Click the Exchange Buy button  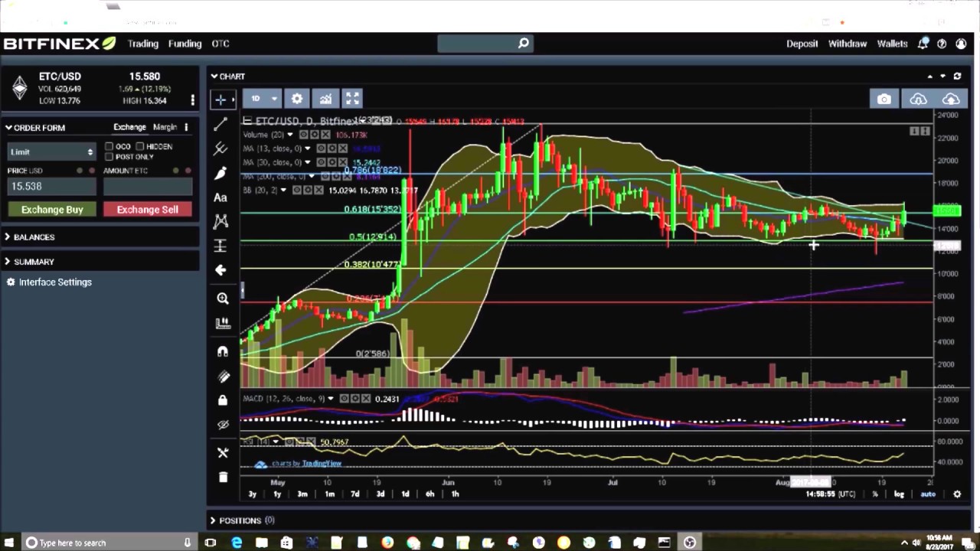point(52,210)
